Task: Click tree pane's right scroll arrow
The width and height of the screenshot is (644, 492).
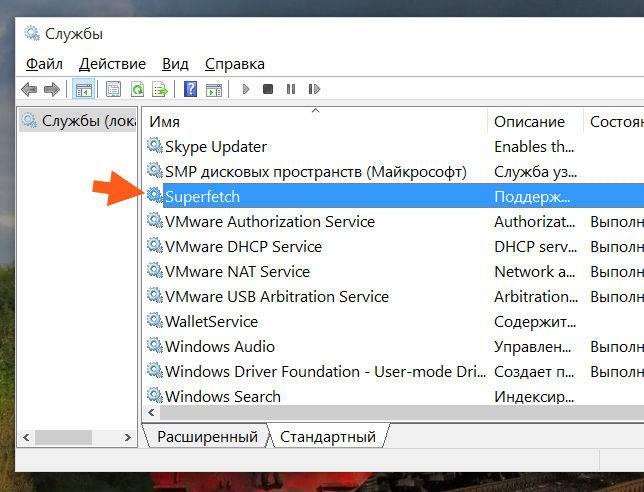Action: (x=128, y=437)
